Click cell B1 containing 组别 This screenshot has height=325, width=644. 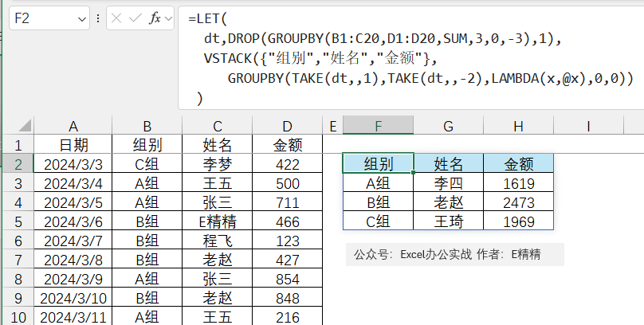point(147,144)
